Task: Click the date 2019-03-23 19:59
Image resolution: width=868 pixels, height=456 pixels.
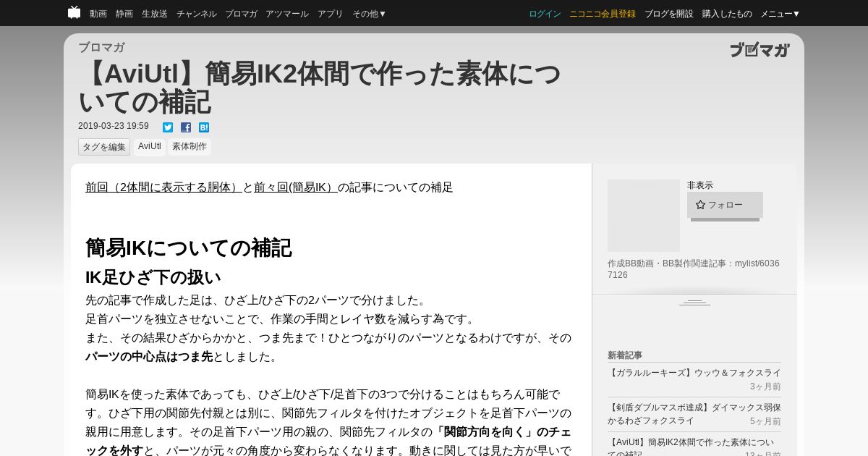Action: [x=114, y=126]
